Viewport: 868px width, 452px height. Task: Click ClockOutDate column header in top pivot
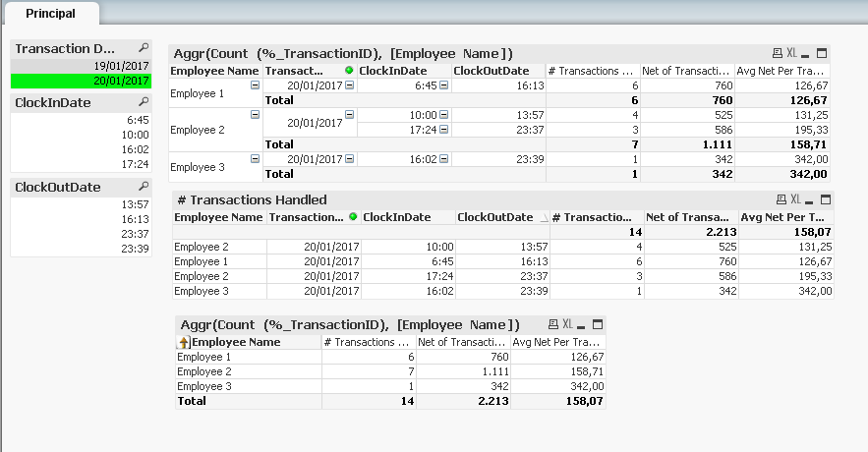[x=498, y=71]
